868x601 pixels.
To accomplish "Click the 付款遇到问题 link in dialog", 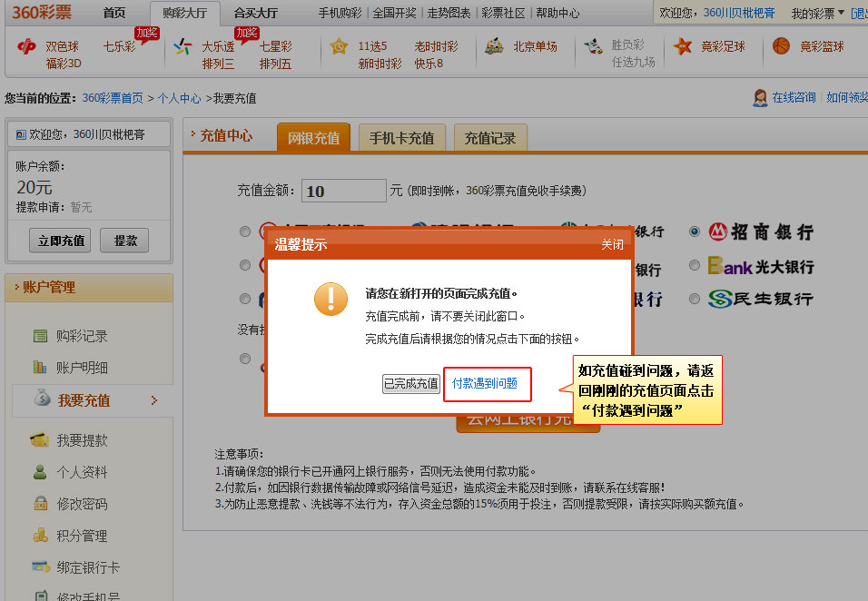I will pyautogui.click(x=484, y=383).
